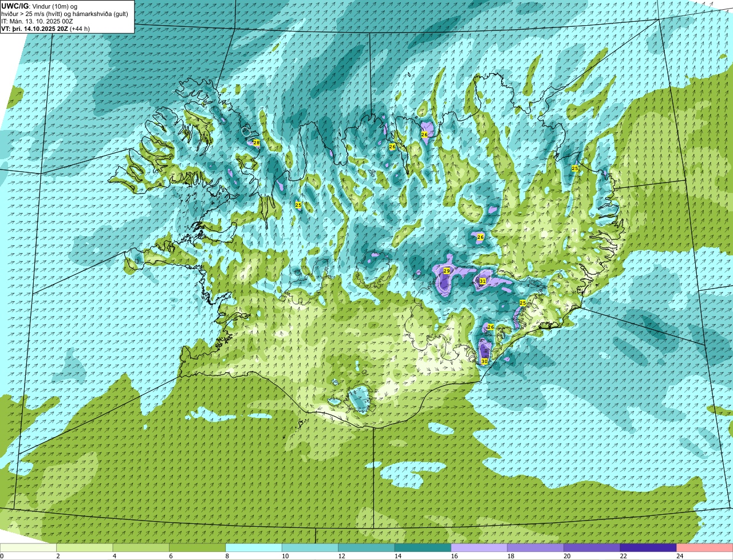Click the legend scale tick label "8"
Screen dimensions: 733x560
(x=227, y=555)
